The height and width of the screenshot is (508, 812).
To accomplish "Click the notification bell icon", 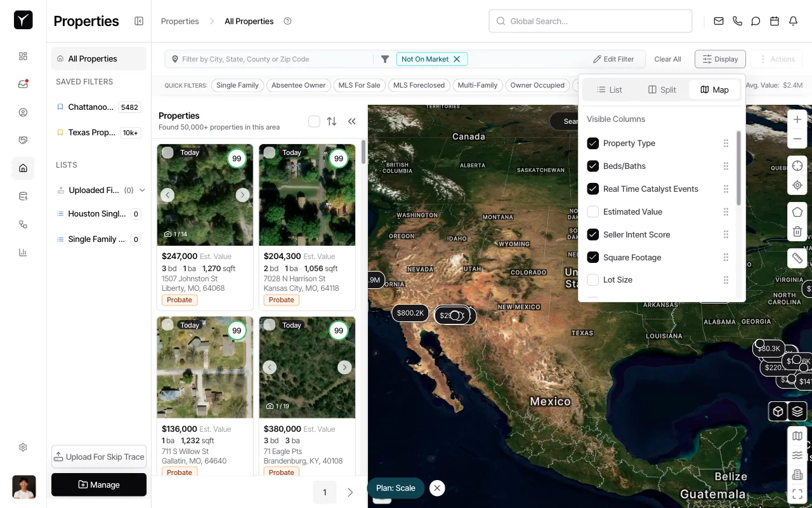I will tap(793, 21).
